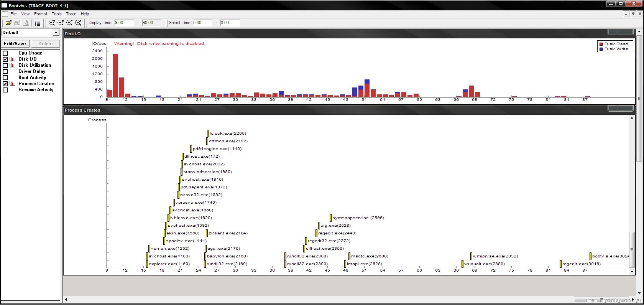644x305 pixels.
Task: Click the Disk Write legend swatch
Action: click(601, 49)
